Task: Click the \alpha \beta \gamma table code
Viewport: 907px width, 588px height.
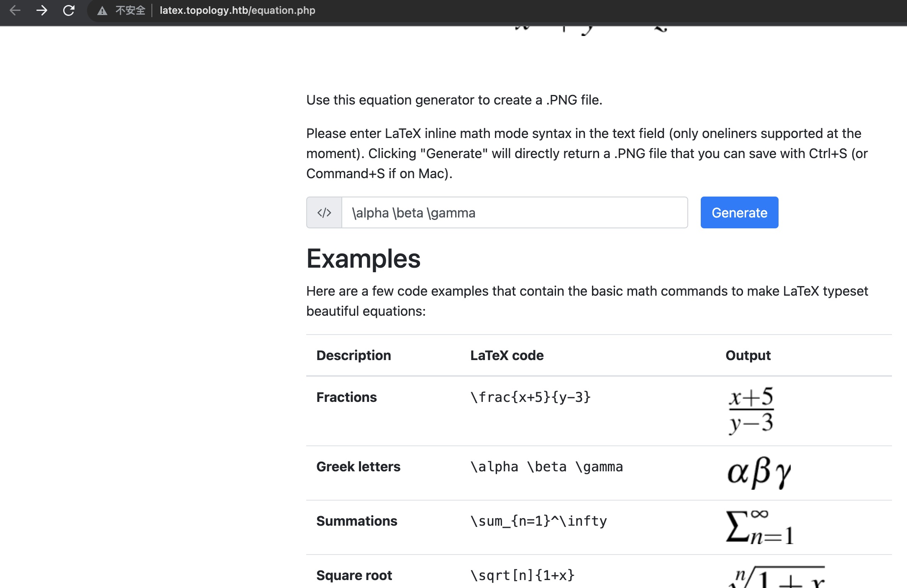Action: click(546, 467)
